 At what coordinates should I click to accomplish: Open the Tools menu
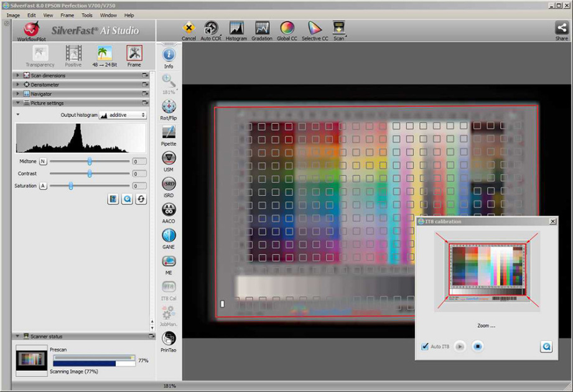(x=87, y=15)
